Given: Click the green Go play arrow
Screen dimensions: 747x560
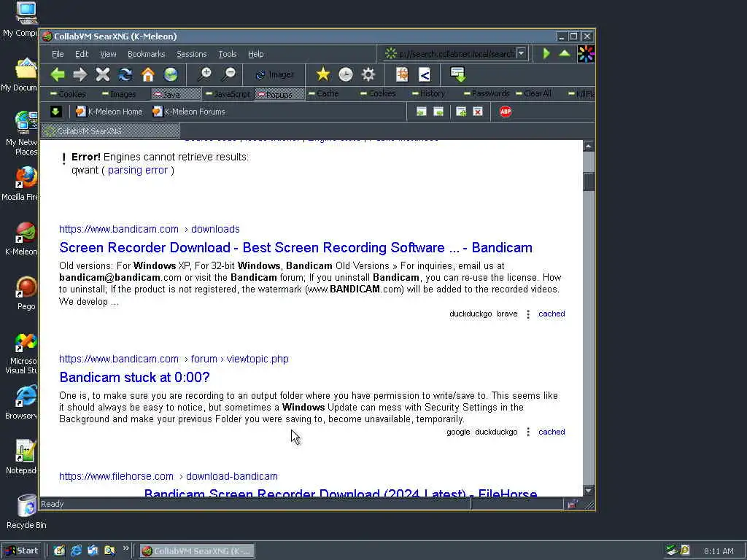Looking at the screenshot, I should [x=546, y=53].
